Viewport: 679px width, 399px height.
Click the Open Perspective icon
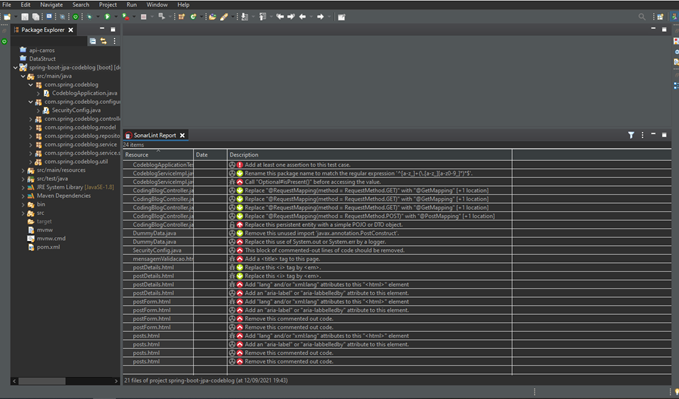(660, 17)
